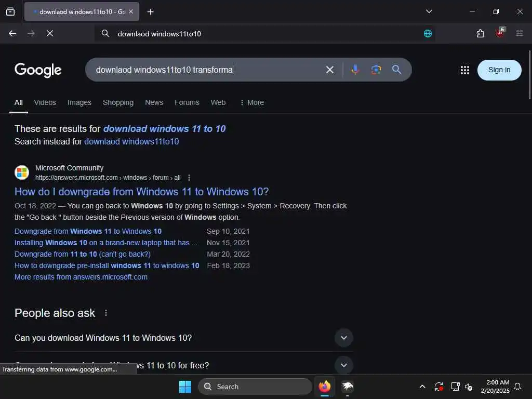This screenshot has width=532, height=399.
Task: Select the All results tab
Action: [19, 102]
